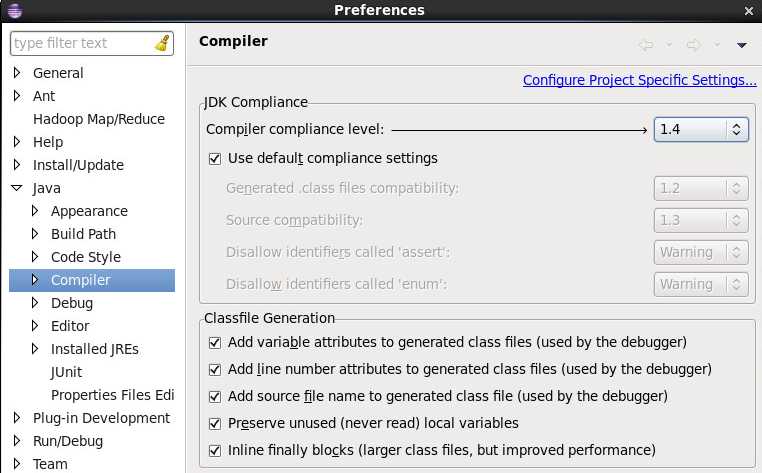Disable Inline finally blocks option

pos(215,451)
